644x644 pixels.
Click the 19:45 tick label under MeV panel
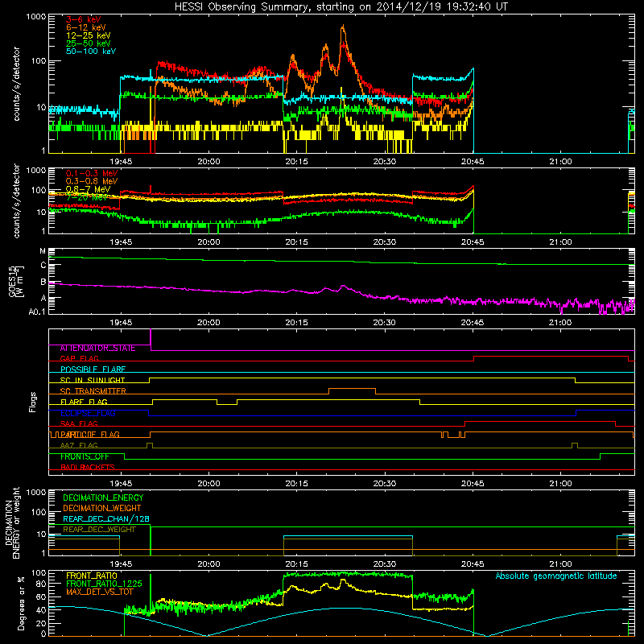[x=121, y=242]
